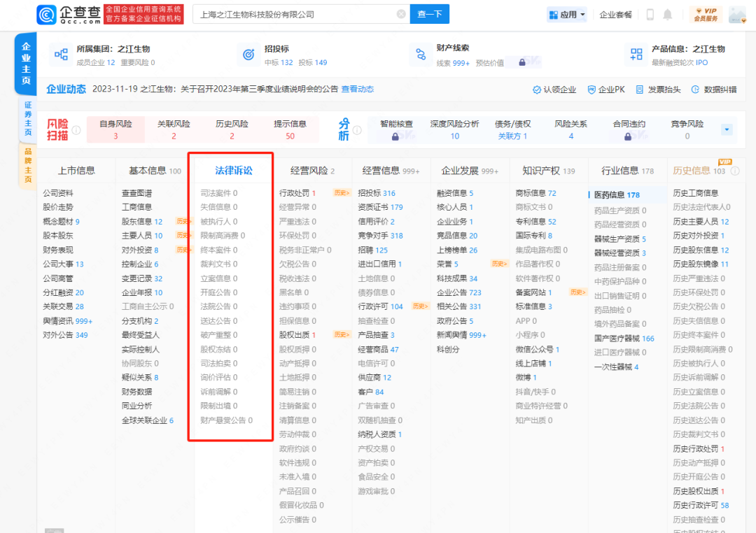
Task: Switch to 品牌主页 side tab
Action: [x=28, y=165]
